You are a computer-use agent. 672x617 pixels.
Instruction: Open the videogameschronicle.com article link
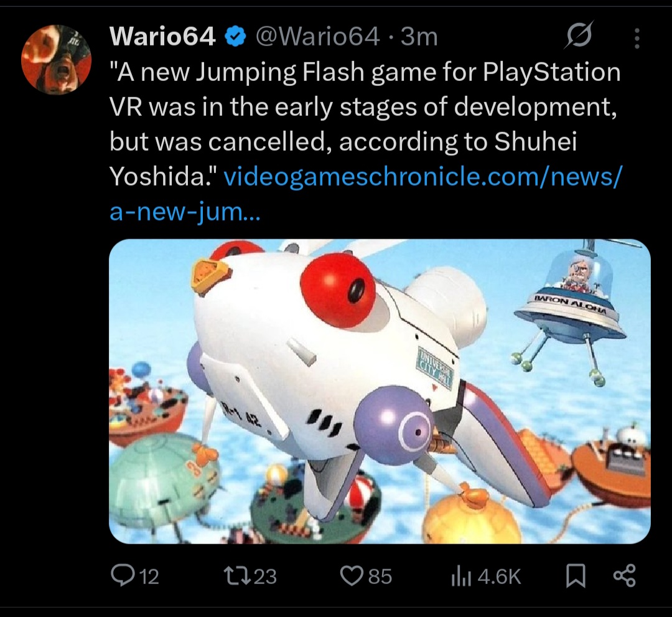(365, 194)
